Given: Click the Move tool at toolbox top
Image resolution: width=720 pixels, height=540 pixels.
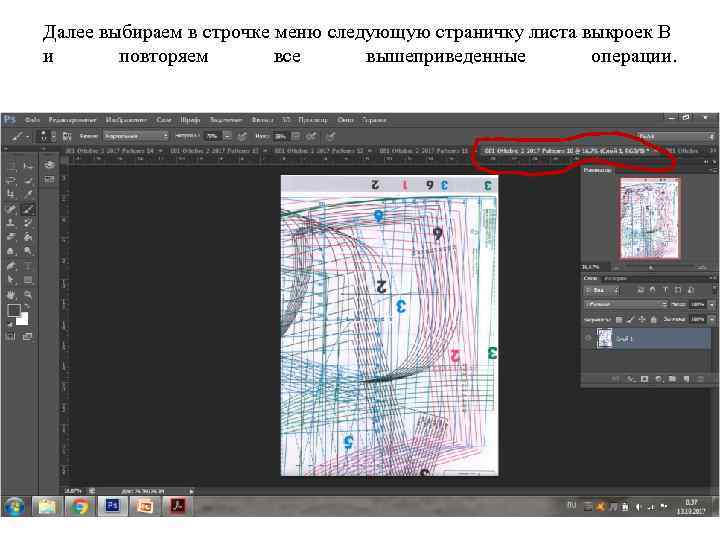Looking at the screenshot, I should (11, 166).
